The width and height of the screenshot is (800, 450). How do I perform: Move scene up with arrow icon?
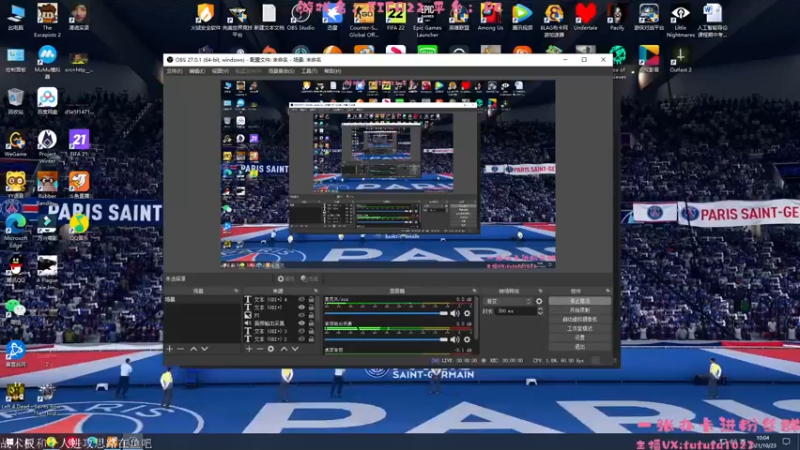[193, 349]
